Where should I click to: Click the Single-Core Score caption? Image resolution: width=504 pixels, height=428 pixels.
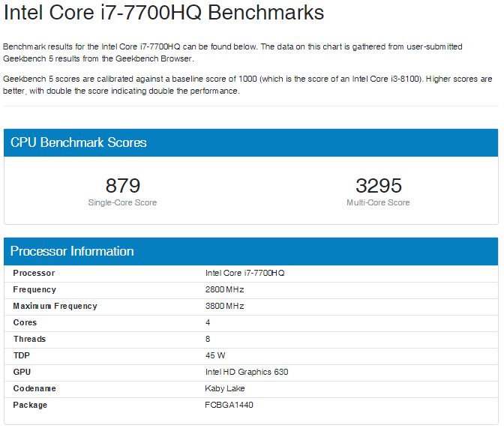click(x=123, y=202)
